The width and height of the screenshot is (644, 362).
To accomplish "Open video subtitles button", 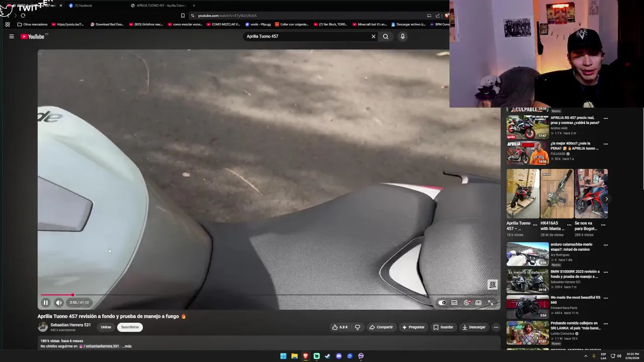I will coord(454,303).
